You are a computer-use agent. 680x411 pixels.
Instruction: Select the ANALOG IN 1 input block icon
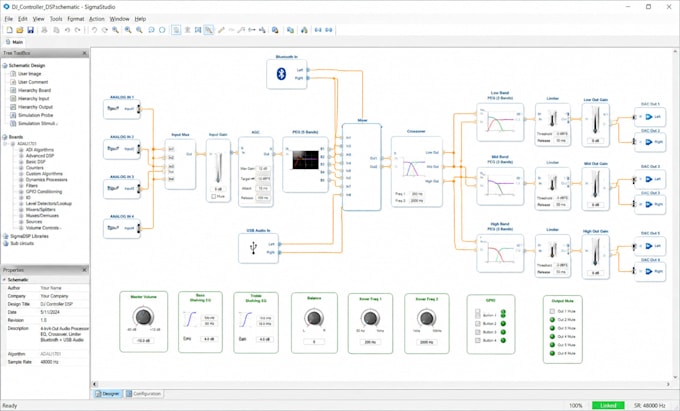pos(113,108)
